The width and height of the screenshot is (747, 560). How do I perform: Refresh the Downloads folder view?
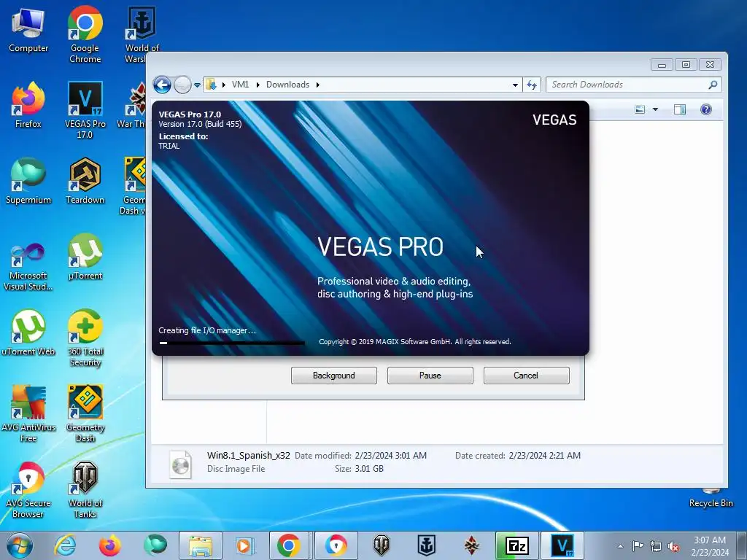531,85
